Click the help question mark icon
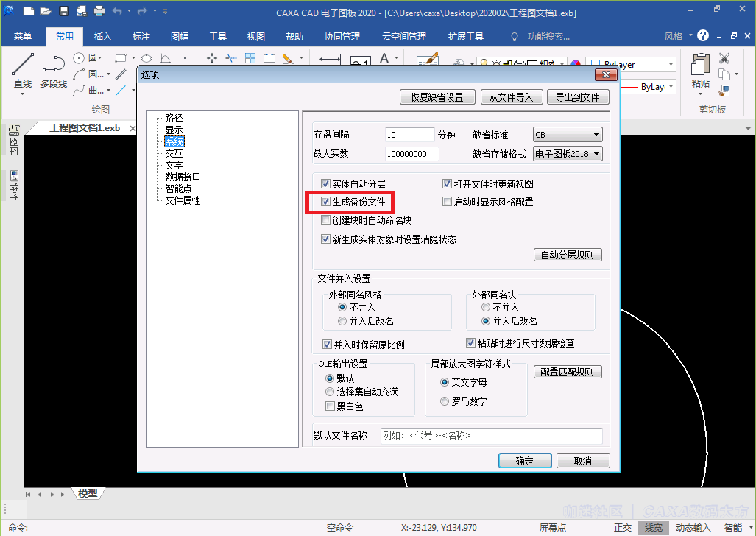The width and height of the screenshot is (756, 536). (x=703, y=35)
